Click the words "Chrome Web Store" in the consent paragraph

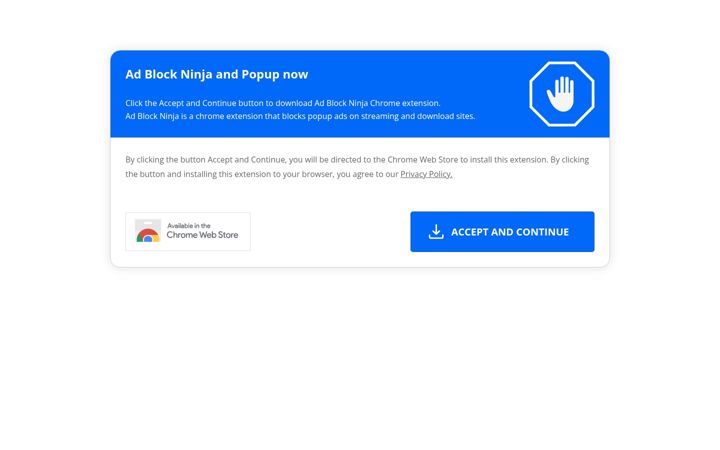click(x=422, y=160)
